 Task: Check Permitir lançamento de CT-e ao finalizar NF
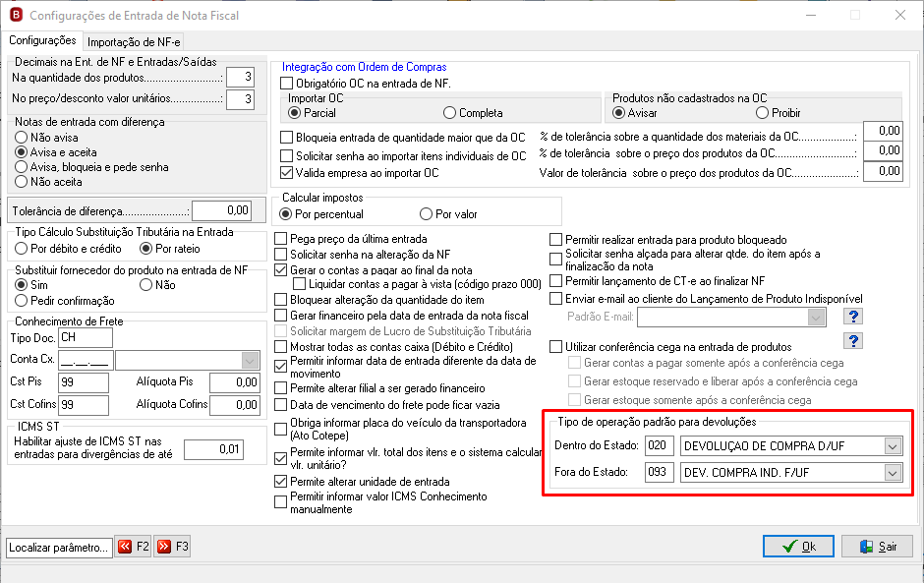pos(555,280)
